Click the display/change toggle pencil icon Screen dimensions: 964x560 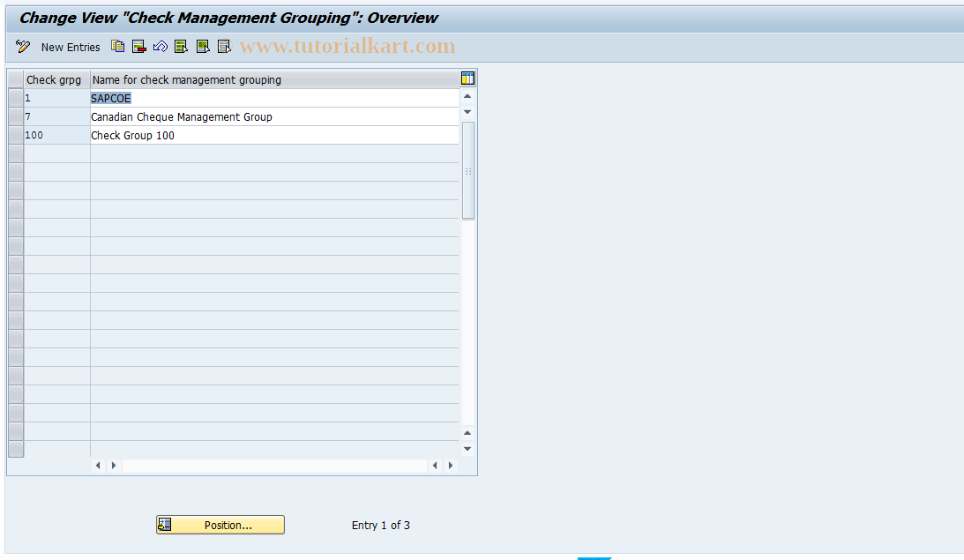[23, 47]
